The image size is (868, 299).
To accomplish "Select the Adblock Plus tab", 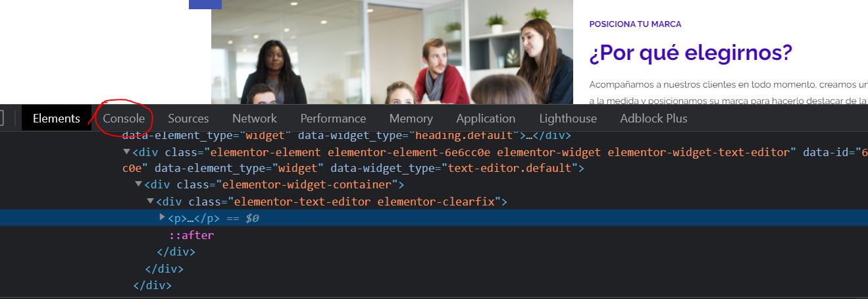I will coord(653,119).
